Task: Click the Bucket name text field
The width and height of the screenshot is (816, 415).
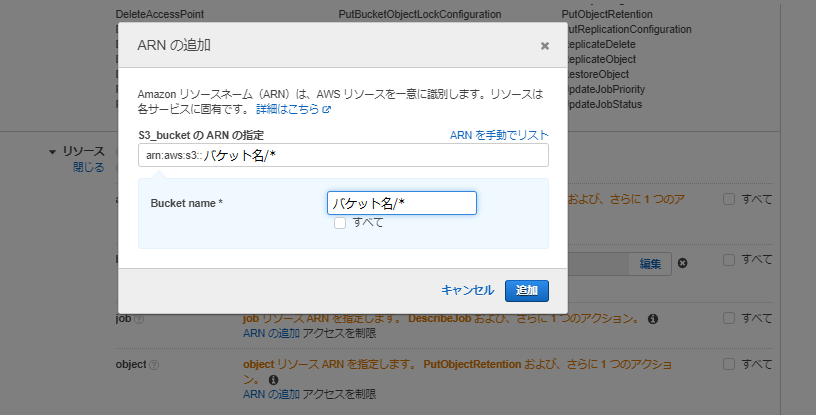Action: tap(402, 203)
